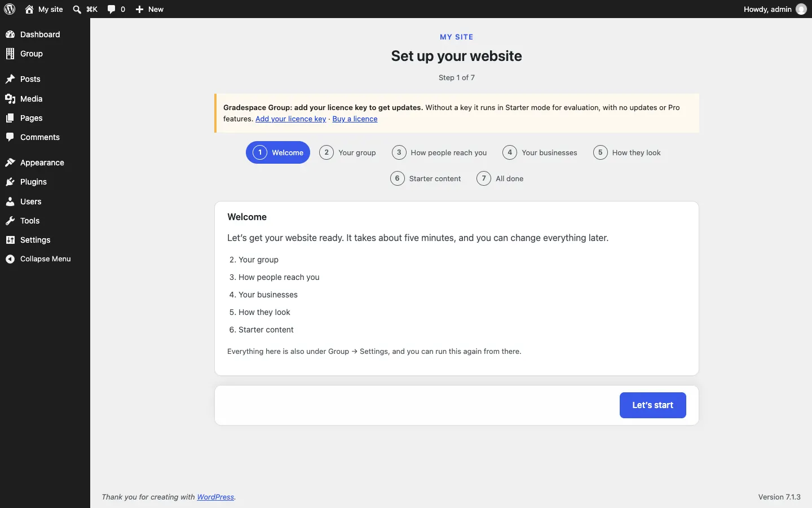Click the '5. How they look' list item
812x508 pixels.
click(260, 312)
